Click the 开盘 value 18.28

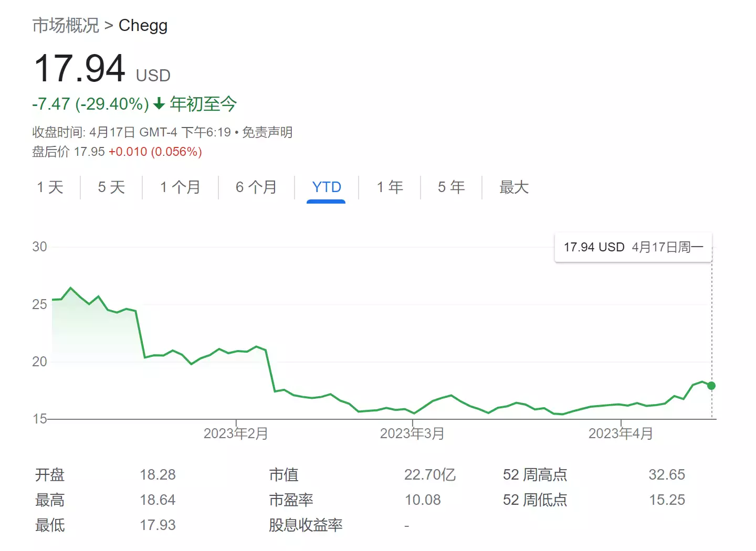pos(158,474)
